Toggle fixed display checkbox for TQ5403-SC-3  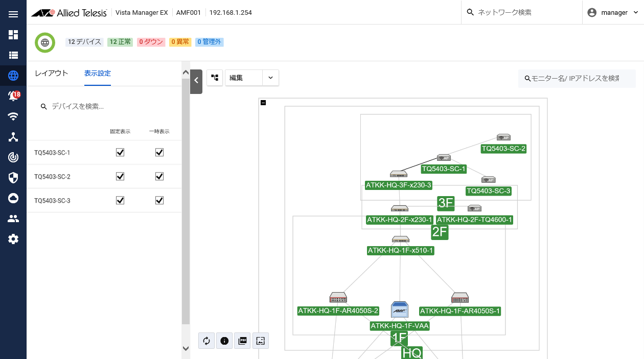coord(120,200)
